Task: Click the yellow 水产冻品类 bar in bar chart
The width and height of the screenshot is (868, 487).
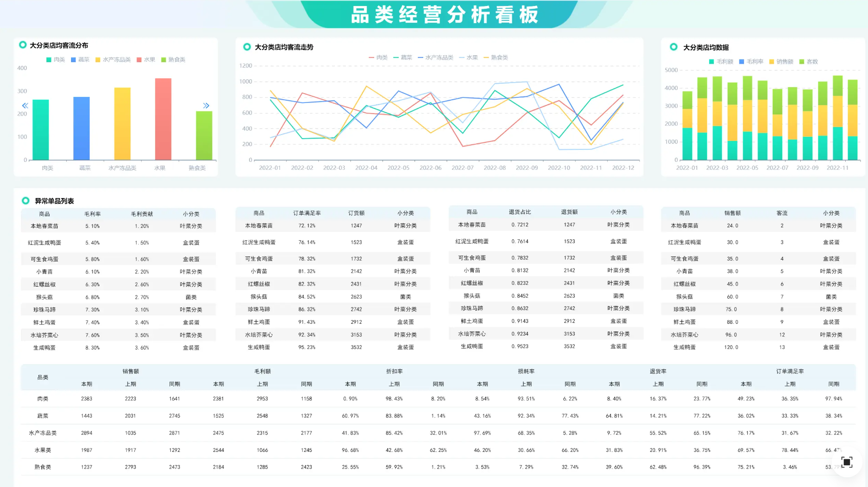Action: click(123, 124)
